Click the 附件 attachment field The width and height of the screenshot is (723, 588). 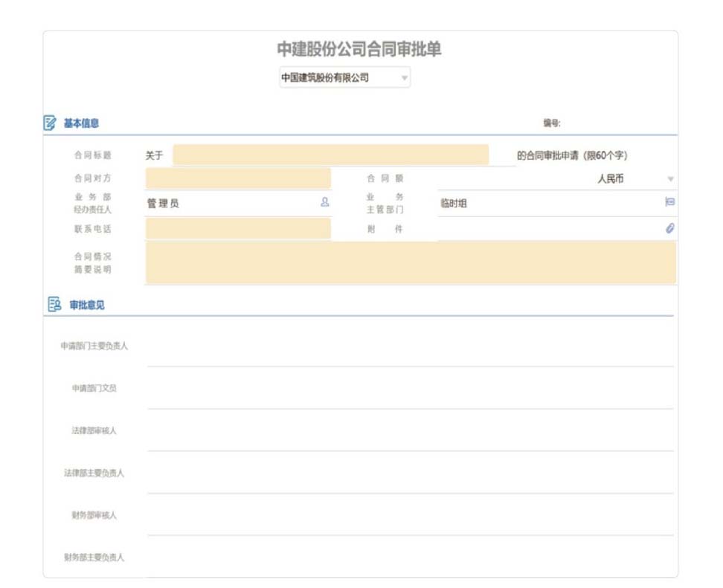point(556,228)
